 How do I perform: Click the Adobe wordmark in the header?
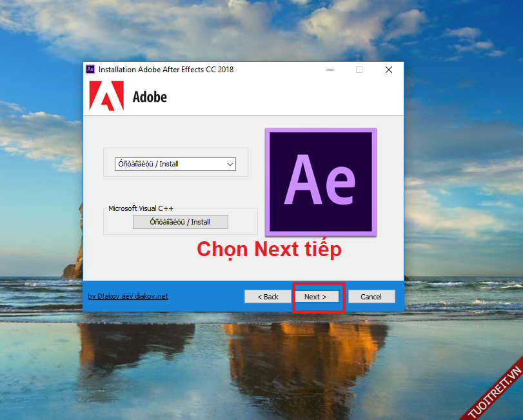coord(150,97)
